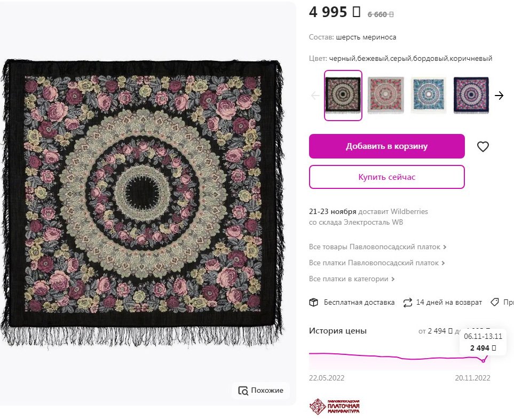
Task: Click the price tag icon after return info
Action: click(x=495, y=302)
